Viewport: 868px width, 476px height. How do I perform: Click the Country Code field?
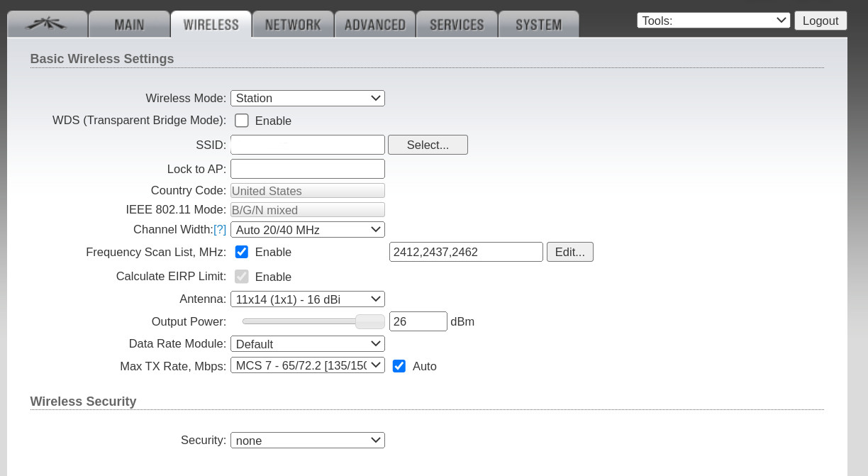click(308, 191)
